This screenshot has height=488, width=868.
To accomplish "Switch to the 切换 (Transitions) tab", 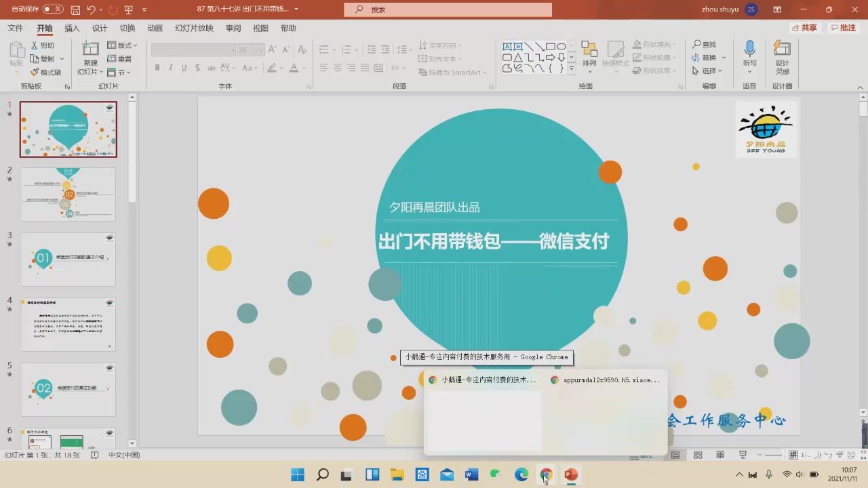I will pyautogui.click(x=127, y=28).
